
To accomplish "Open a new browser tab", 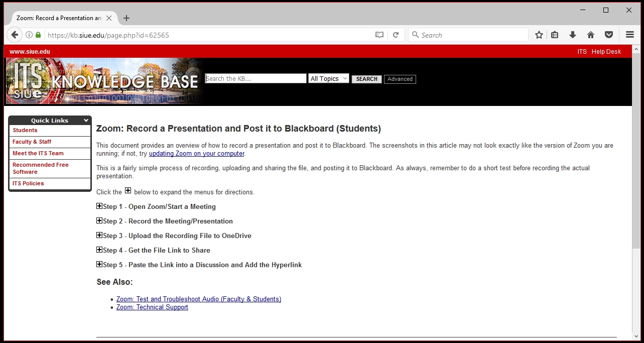I will pos(126,18).
